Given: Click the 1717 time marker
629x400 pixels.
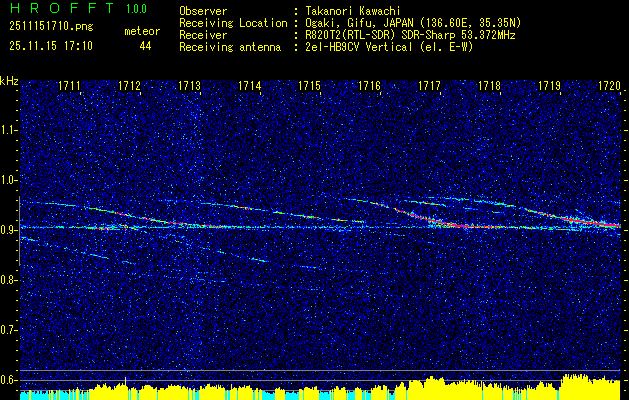Looking at the screenshot, I should coord(429,86).
